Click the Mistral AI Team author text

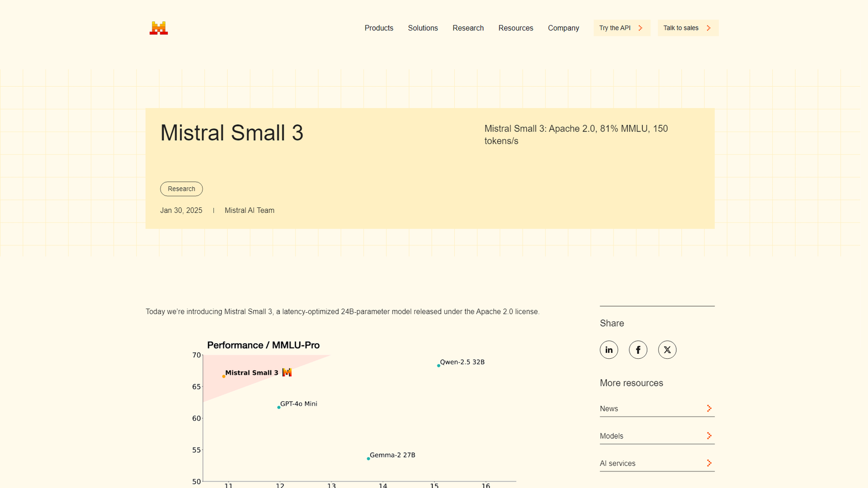(250, 211)
